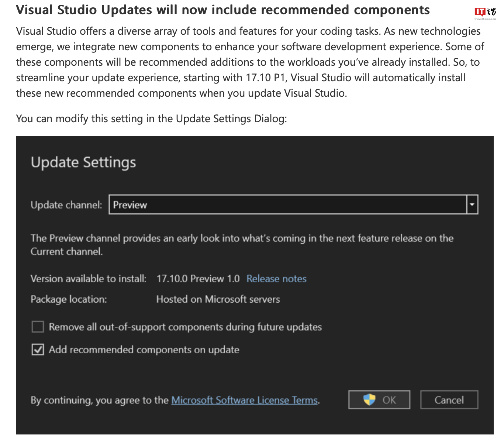
Task: Click the Preview value in channel combo box
Action: [x=130, y=205]
